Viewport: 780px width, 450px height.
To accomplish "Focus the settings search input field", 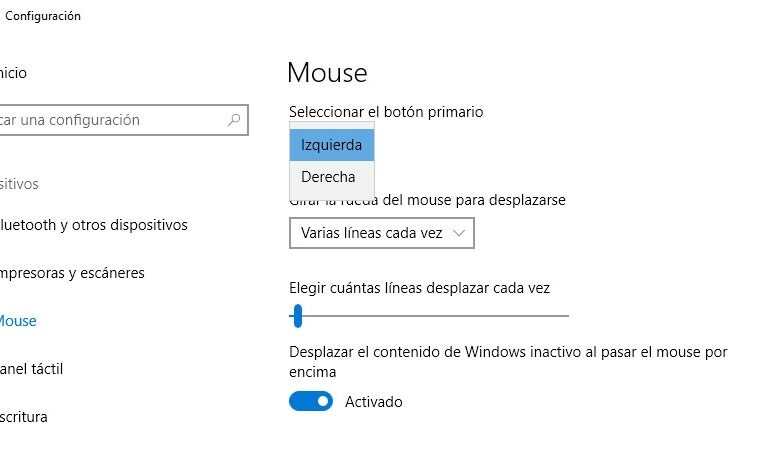I will [110, 120].
